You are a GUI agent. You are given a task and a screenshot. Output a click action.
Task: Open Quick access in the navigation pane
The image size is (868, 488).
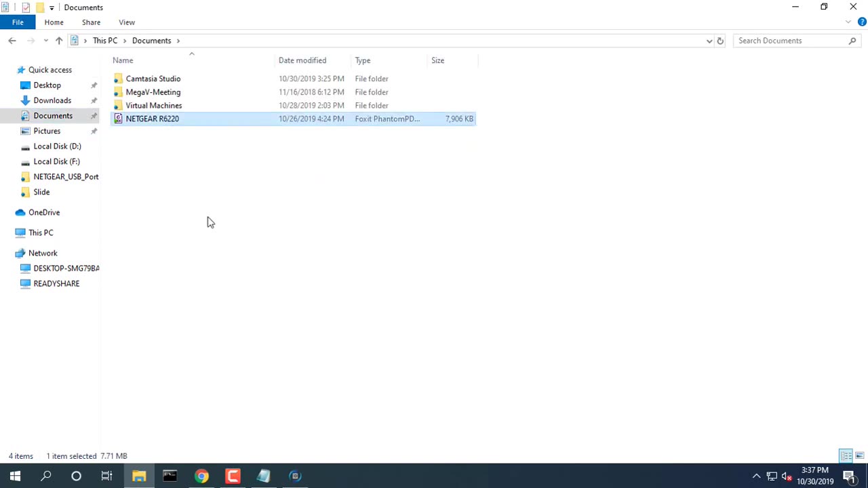[50, 70]
